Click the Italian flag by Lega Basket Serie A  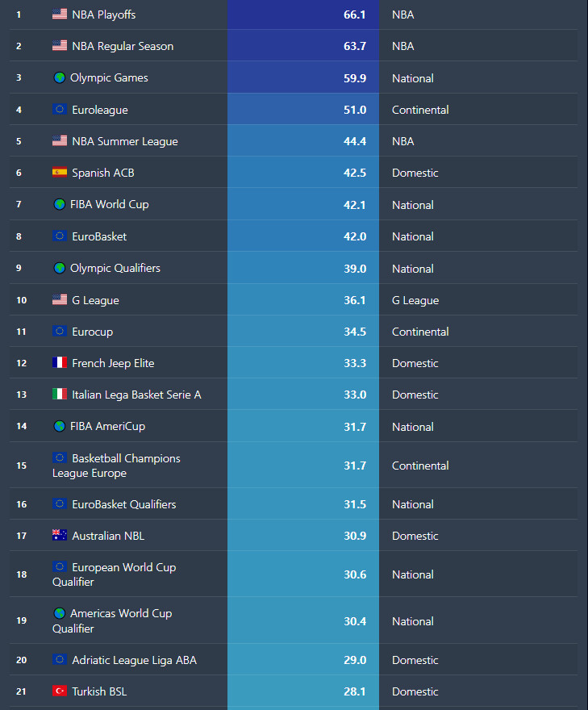pyautogui.click(x=60, y=394)
